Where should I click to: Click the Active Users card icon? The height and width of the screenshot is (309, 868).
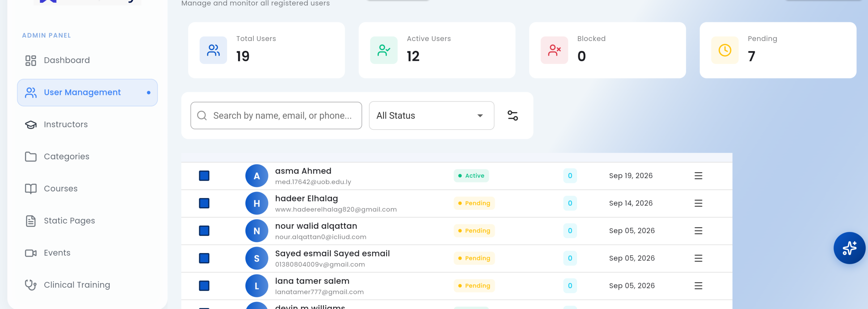click(384, 50)
